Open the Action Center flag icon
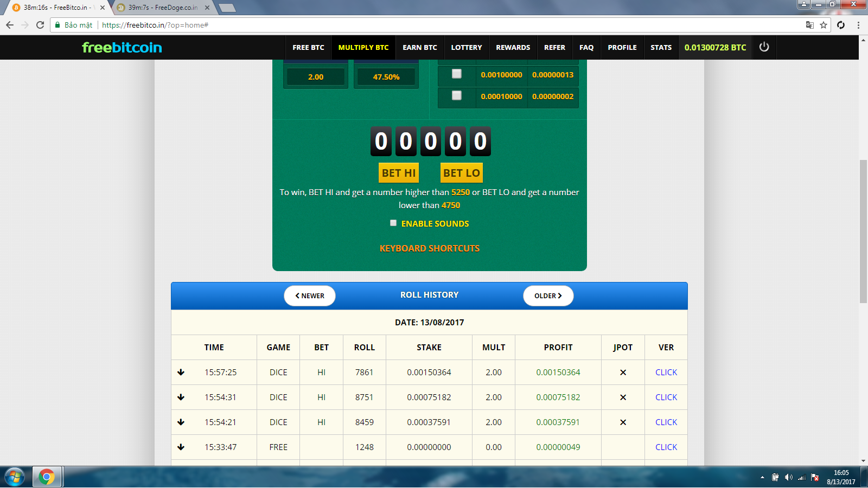Image resolution: width=868 pixels, height=488 pixels. (815, 477)
